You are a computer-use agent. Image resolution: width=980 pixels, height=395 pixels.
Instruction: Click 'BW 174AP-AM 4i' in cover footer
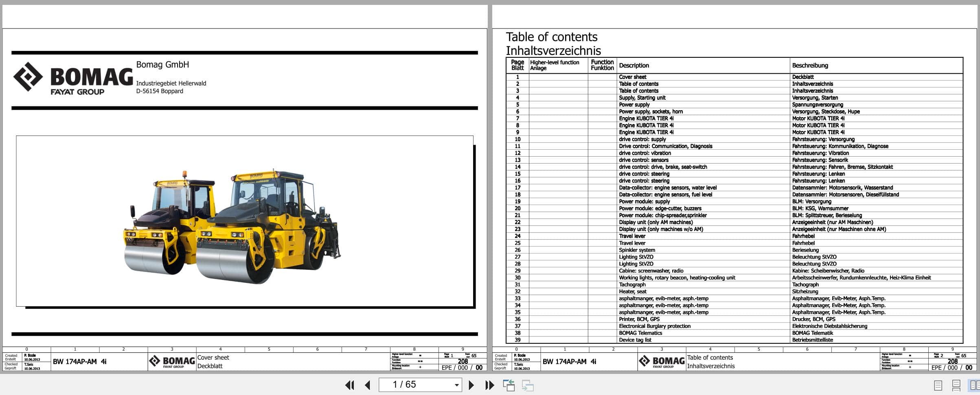tap(80, 362)
